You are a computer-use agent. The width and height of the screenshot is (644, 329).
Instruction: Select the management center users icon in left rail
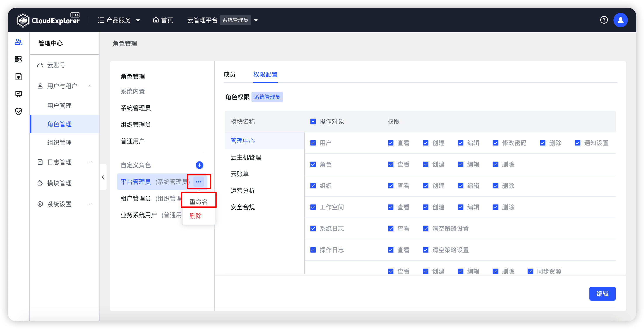tap(19, 42)
